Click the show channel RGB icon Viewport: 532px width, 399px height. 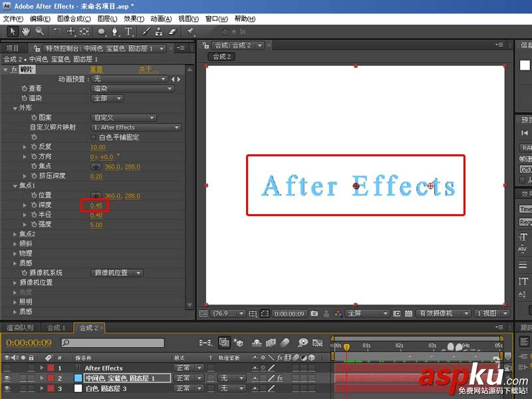[x=338, y=313]
